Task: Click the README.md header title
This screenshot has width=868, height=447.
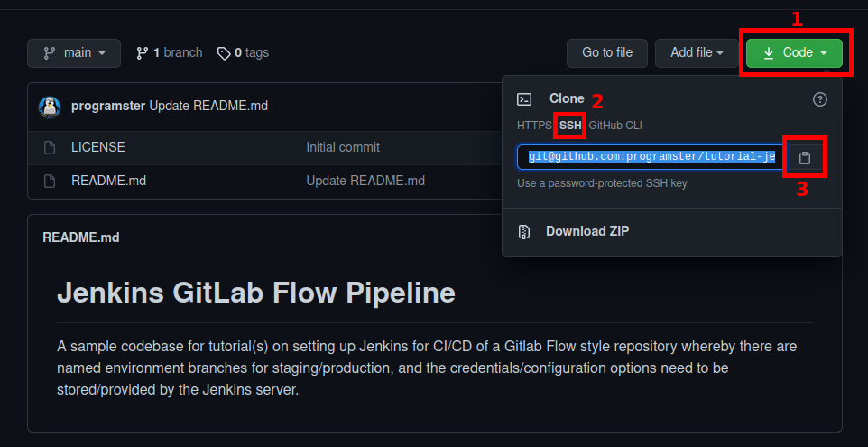Action: (x=81, y=237)
